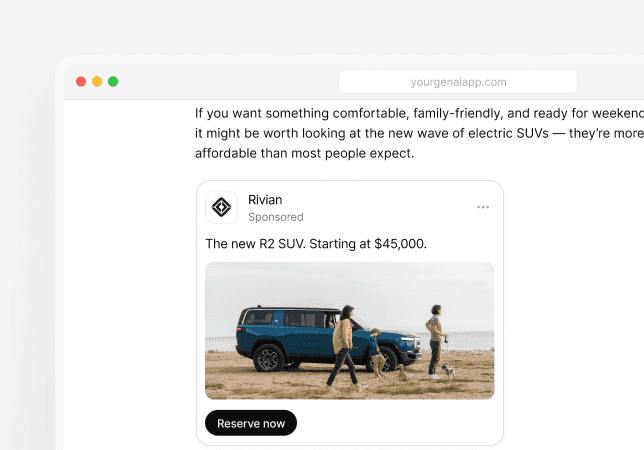The width and height of the screenshot is (644, 450).
Task: Click the child in blue jacket
Action: (375, 351)
